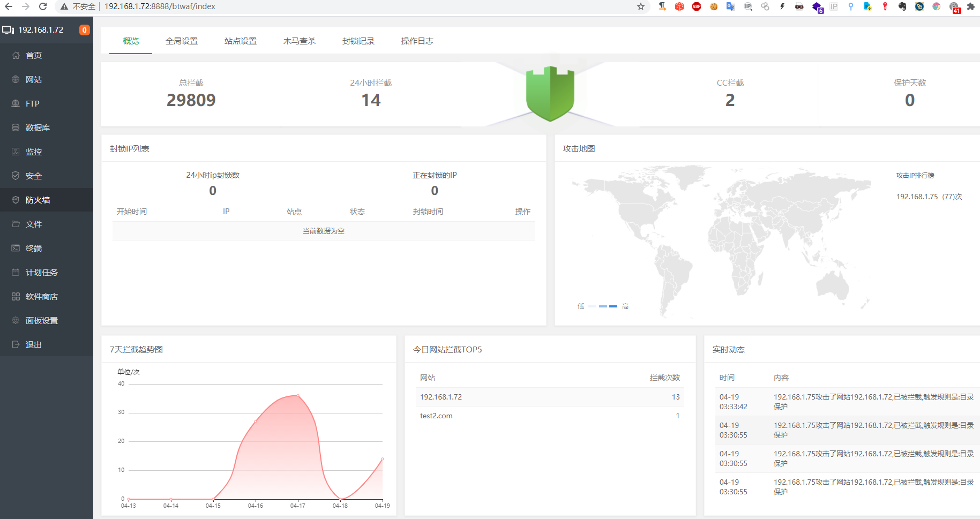The width and height of the screenshot is (980, 519).
Task: Click 192.168.1.72 row in TOP5 table
Action: 550,397
